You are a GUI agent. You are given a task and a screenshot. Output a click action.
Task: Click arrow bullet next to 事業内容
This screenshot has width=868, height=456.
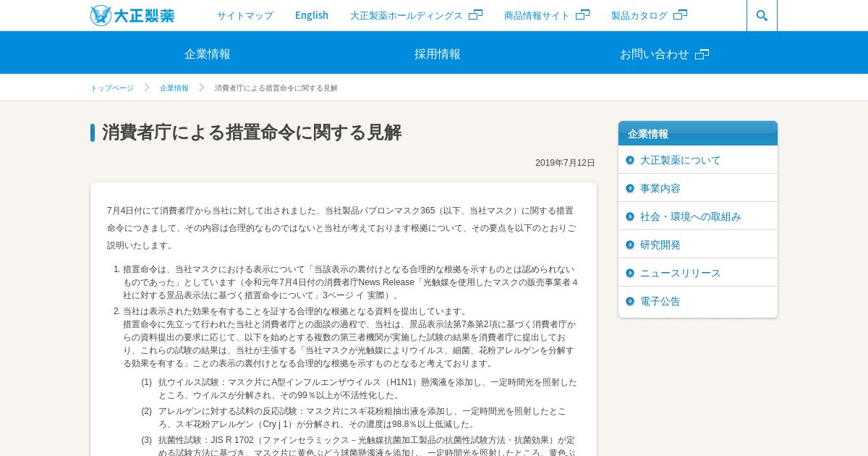[630, 188]
